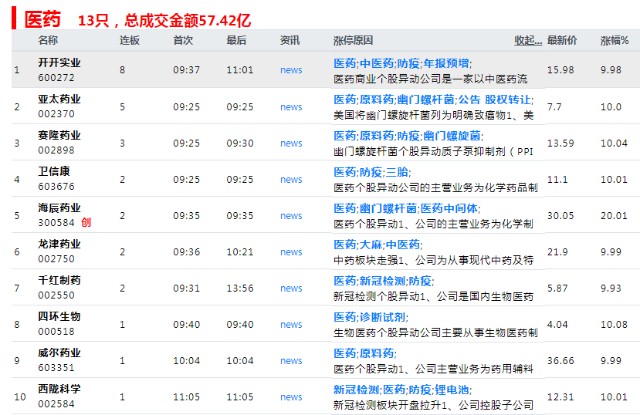Screen dimensions: 640x415
Task: Open news link for 卫信康
Action: [291, 180]
